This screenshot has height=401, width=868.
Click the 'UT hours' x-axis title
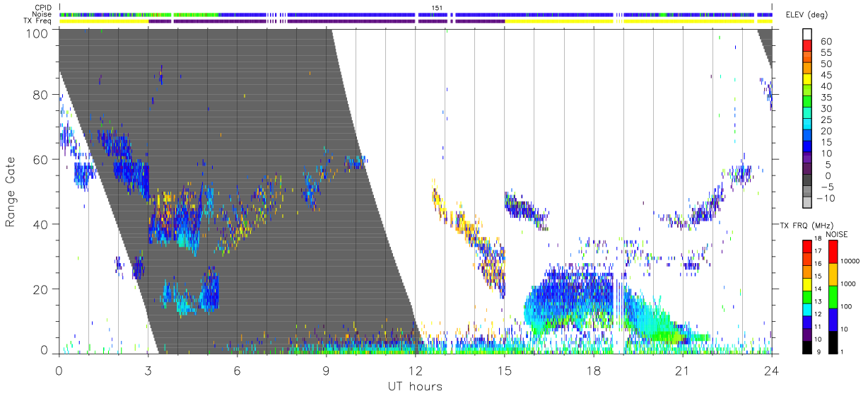click(414, 386)
